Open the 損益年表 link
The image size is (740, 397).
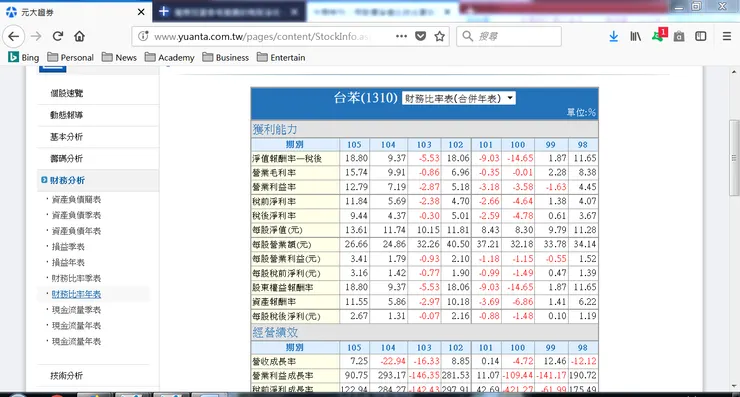[x=68, y=262]
